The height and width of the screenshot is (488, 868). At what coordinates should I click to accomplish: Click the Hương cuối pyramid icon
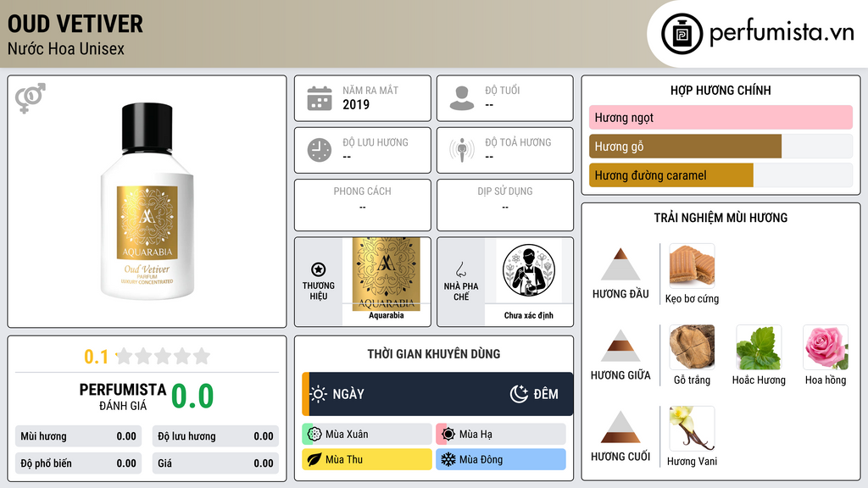tap(620, 427)
